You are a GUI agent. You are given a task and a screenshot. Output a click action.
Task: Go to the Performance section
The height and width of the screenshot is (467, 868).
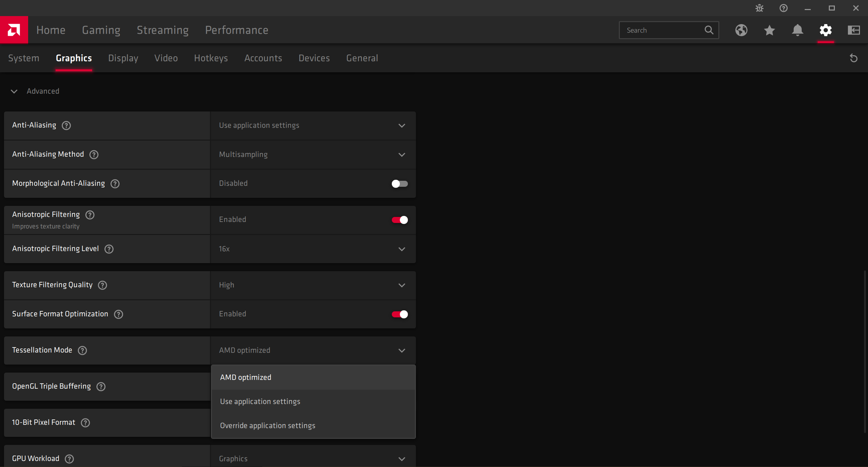click(236, 30)
